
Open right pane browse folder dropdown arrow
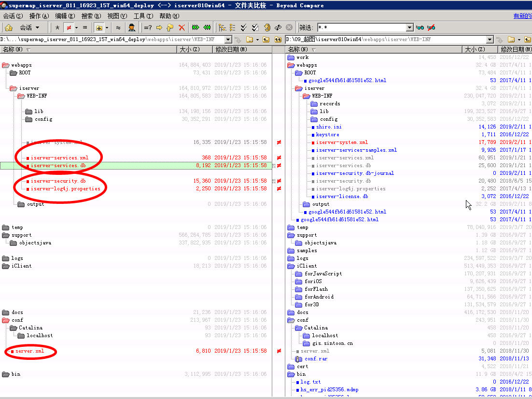coord(519,40)
